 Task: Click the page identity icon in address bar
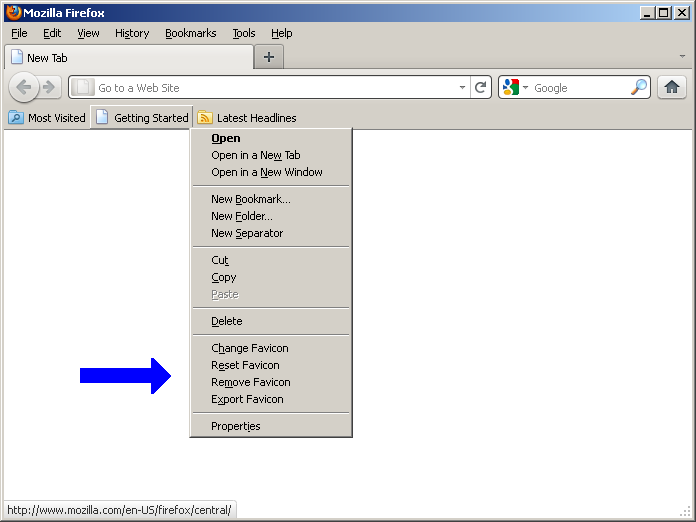pyautogui.click(x=83, y=87)
